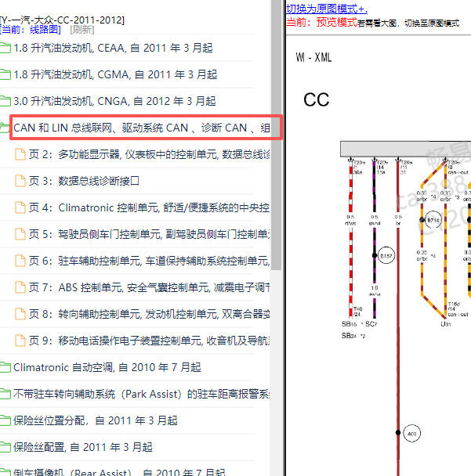This screenshot has height=476, width=471.
Task: Open folder icon for 1.8 CGMA engine
Action: (x=5, y=74)
